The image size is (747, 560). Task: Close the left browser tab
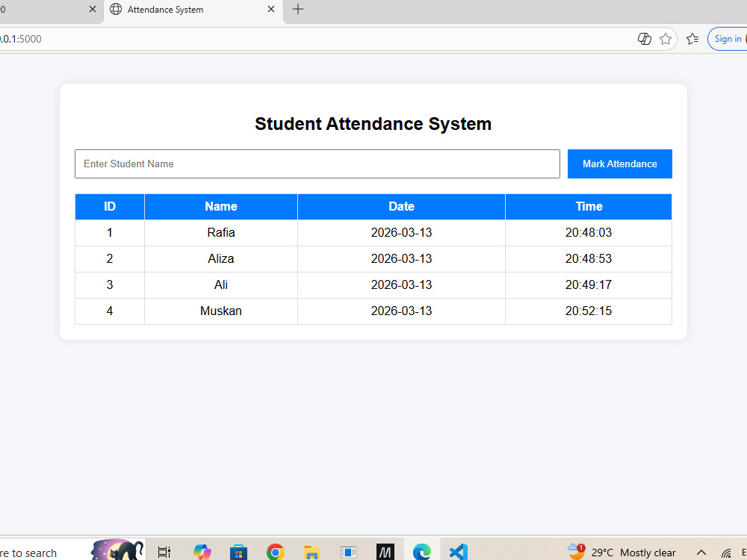coord(93,9)
